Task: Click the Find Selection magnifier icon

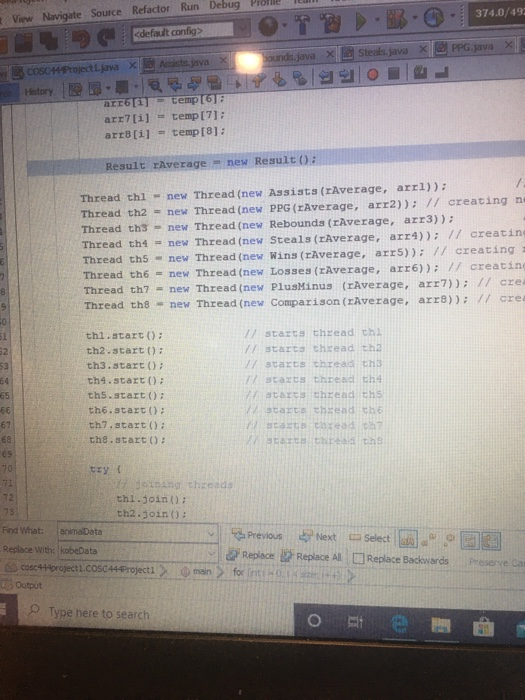Action: pos(156,85)
